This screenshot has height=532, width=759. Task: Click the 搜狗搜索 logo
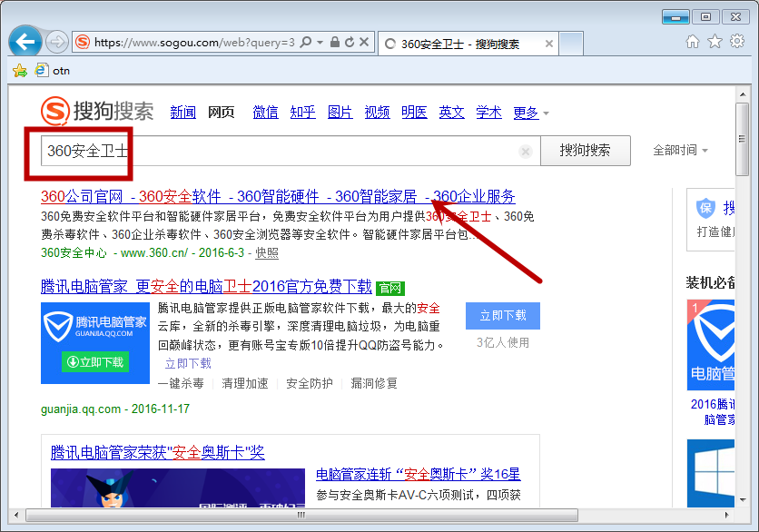97,111
